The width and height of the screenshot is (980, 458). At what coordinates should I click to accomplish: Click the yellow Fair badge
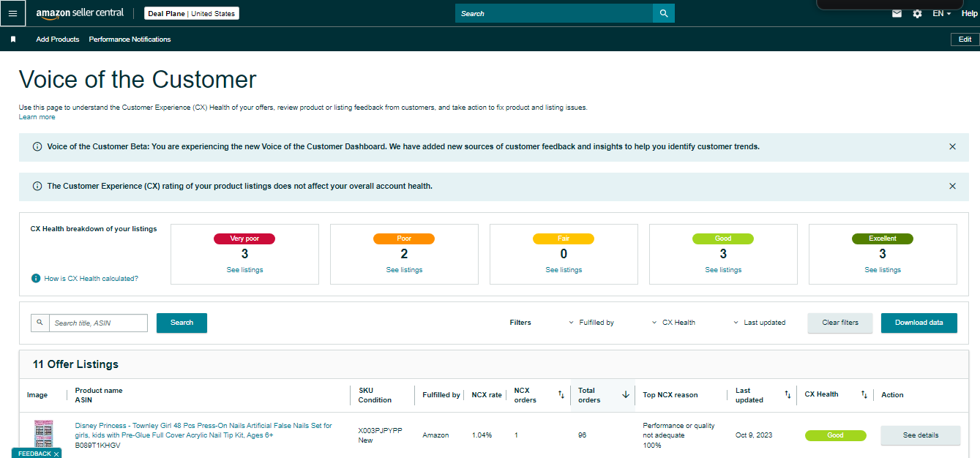[564, 239]
